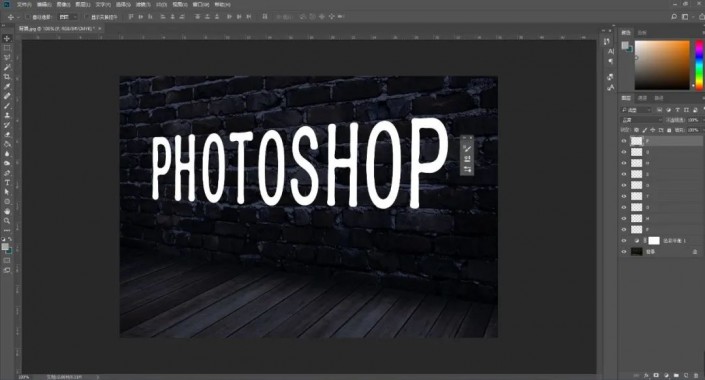Image resolution: width=705 pixels, height=380 pixels.
Task: Open the 编辑 menu
Action: point(44,4)
